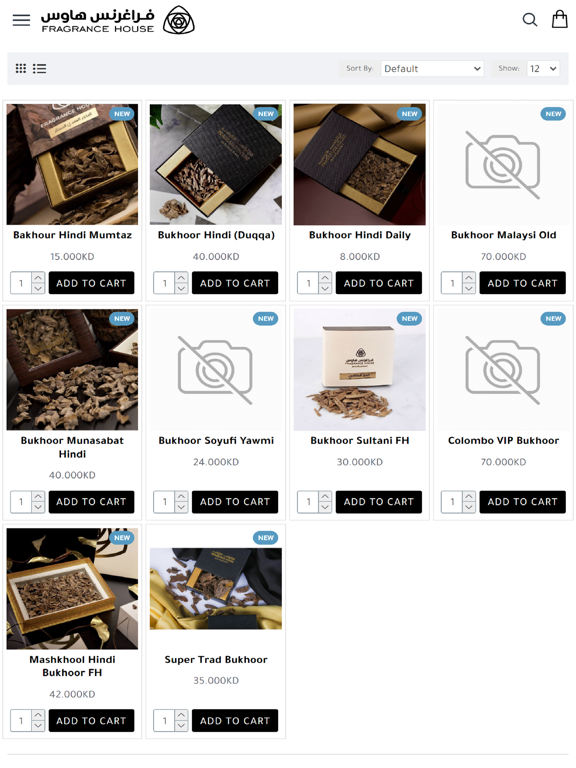Click the Bukhoor Sultani FH product photo

360,370
